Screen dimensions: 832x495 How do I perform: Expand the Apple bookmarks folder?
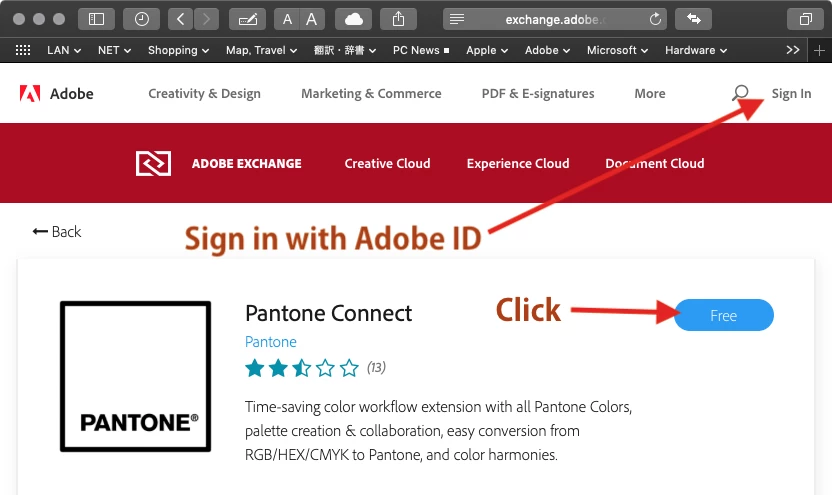(487, 50)
